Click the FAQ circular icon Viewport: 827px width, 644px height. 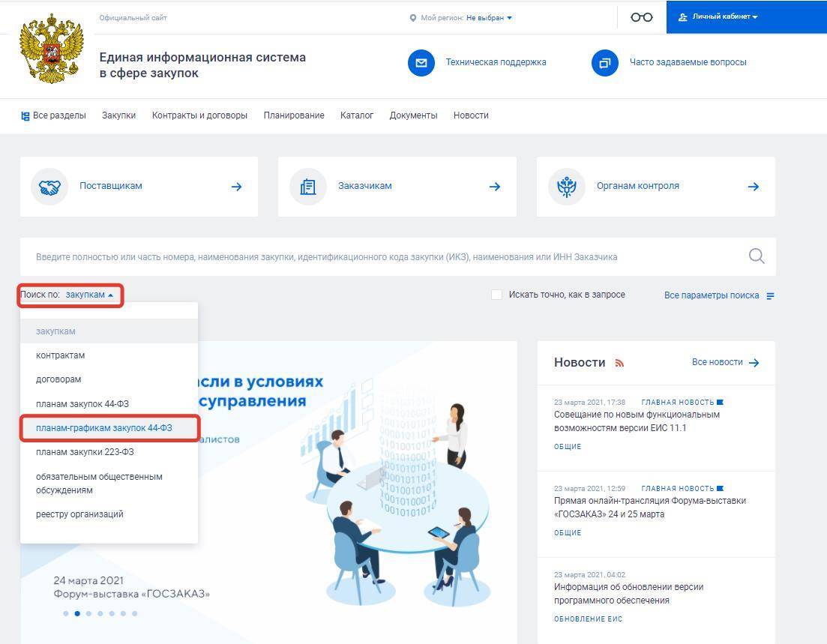604,62
